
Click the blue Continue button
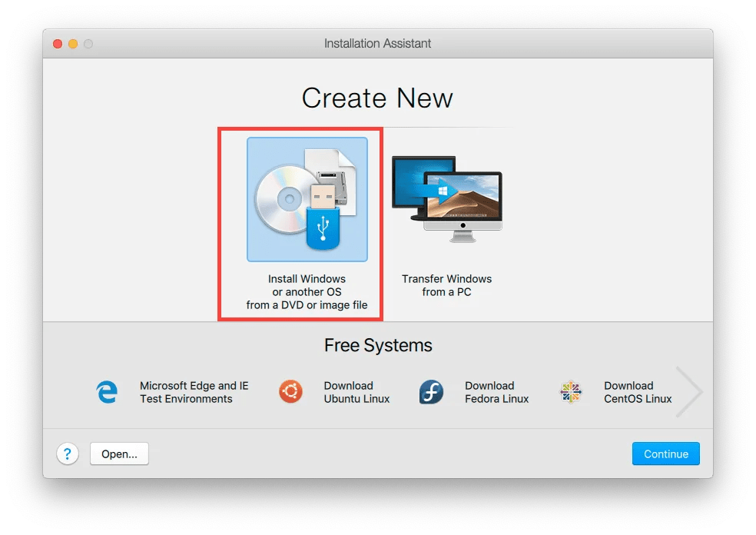coord(666,454)
